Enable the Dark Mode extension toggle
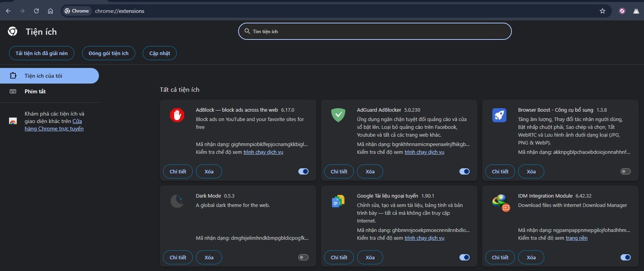644x271 pixels. pyautogui.click(x=303, y=257)
